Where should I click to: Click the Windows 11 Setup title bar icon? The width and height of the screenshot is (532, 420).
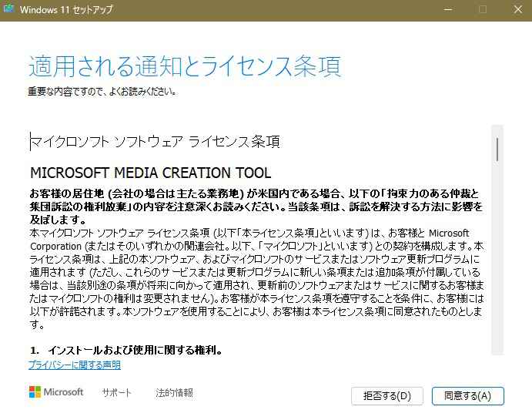click(10, 10)
